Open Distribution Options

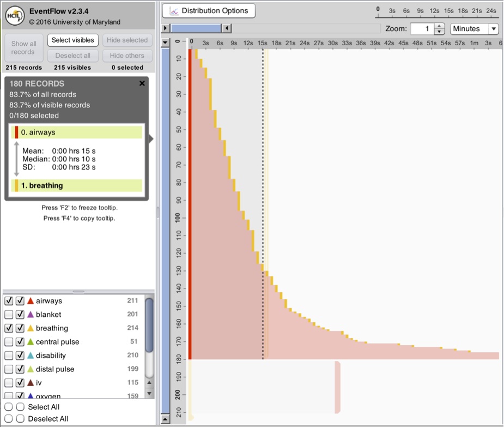[x=209, y=10]
